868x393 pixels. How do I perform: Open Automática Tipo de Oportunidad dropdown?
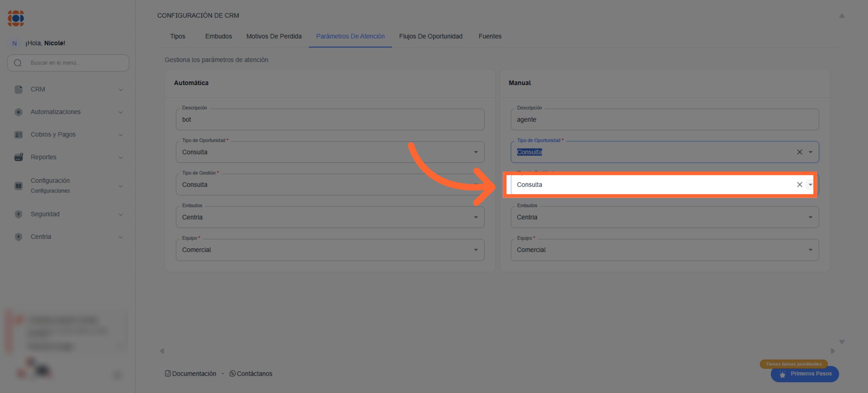476,152
